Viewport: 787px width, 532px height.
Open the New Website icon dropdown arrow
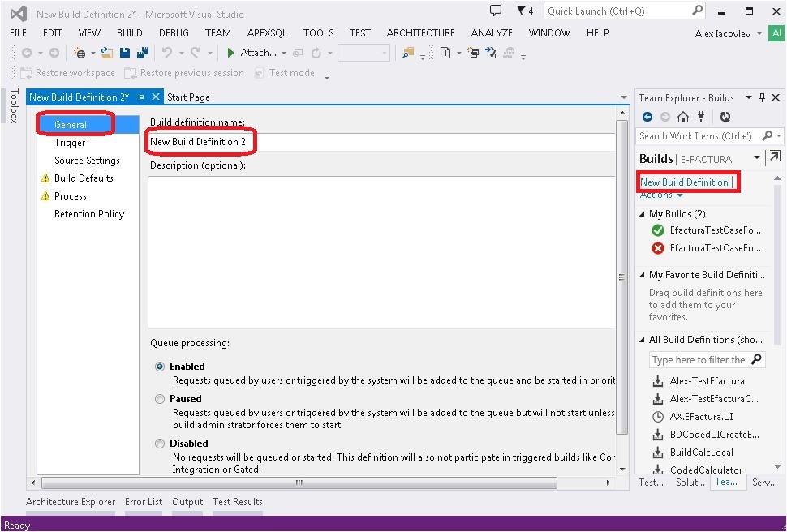(92, 54)
